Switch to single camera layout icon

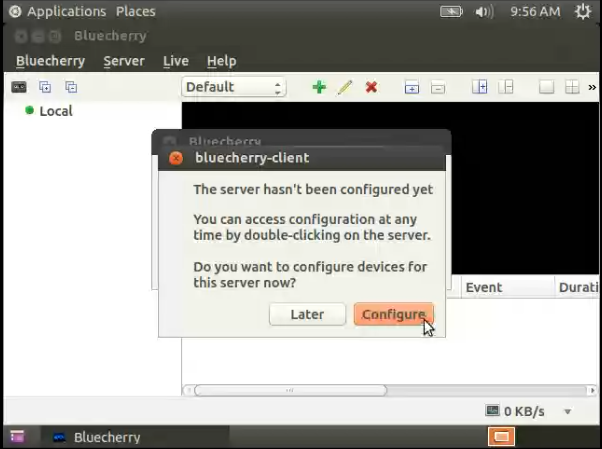pyautogui.click(x=546, y=87)
